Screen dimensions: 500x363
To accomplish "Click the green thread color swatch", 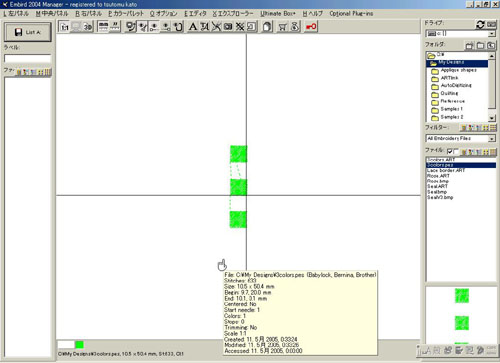I will (79, 345).
